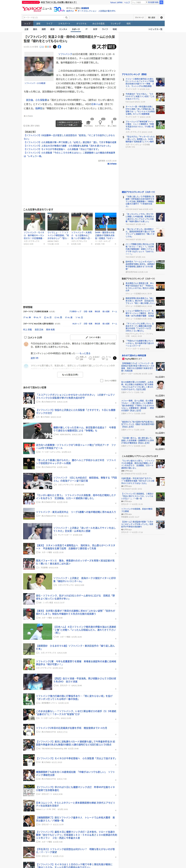
Task: Select the ライブ tab in dark navigation bar
Action: (x=49, y=24)
